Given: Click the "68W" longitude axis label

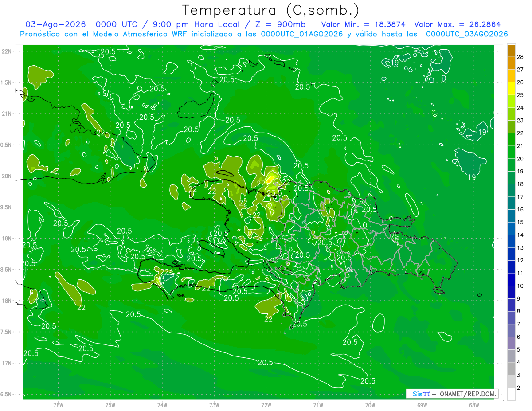Looking at the screenshot, I should (474, 405).
